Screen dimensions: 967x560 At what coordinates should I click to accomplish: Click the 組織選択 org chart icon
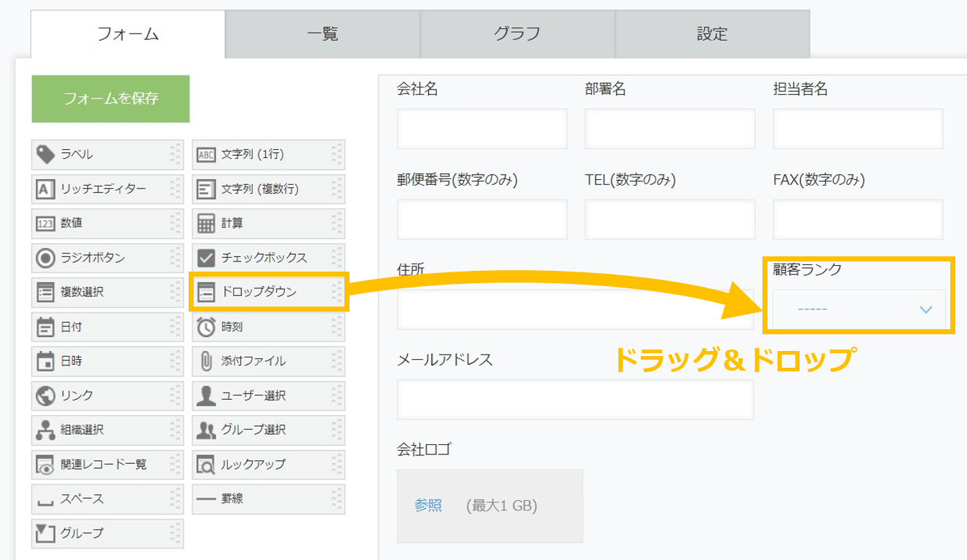[x=45, y=430]
